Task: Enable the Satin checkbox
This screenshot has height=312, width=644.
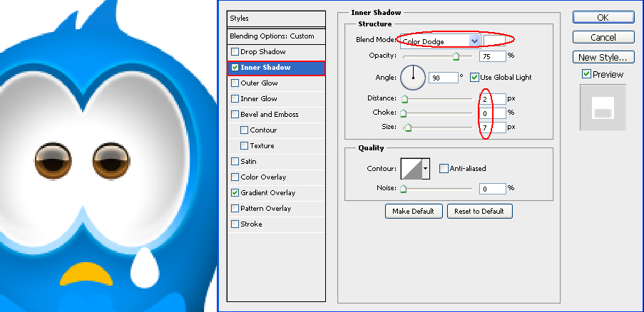Action: [x=235, y=162]
